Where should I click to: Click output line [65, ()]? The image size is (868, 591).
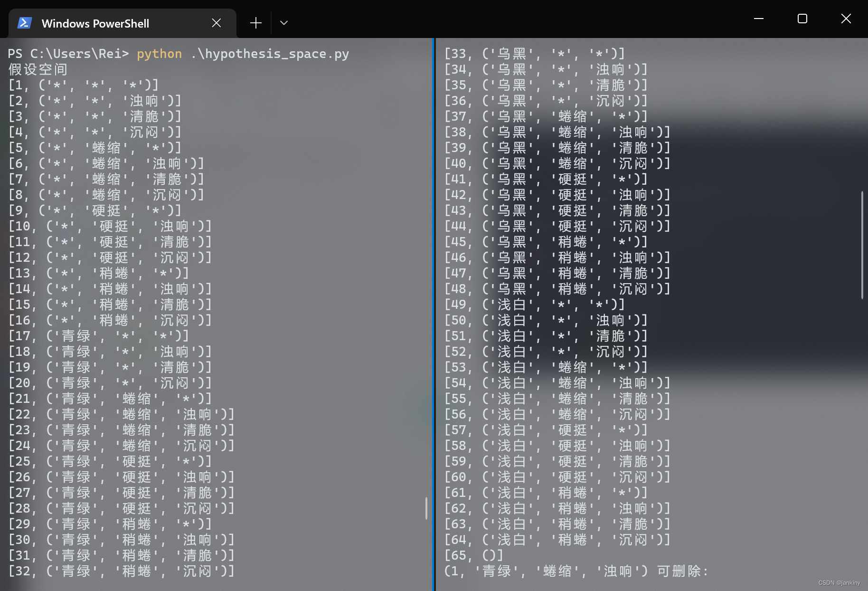click(x=474, y=555)
